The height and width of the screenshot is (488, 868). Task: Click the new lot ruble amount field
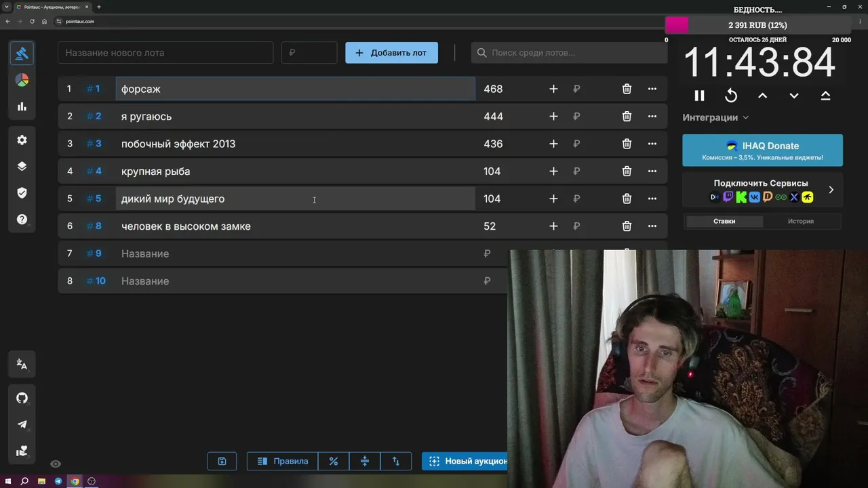[x=309, y=53]
